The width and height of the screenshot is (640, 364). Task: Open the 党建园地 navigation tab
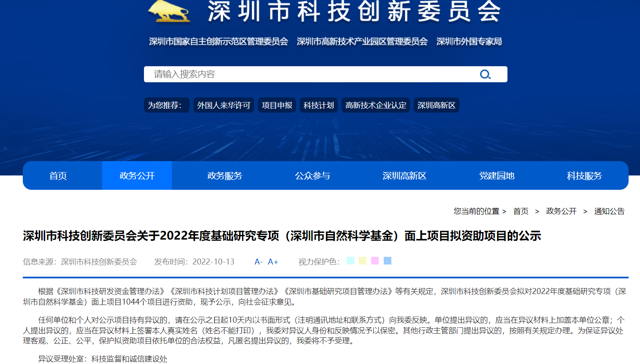(x=497, y=176)
